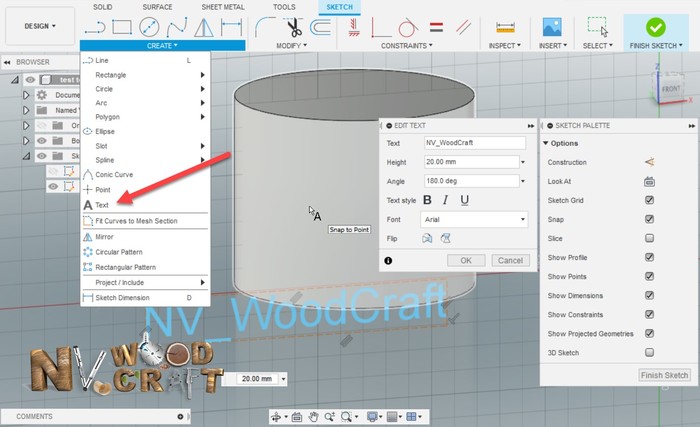The image size is (700, 427).
Task: Enable the 3D Sketch checkbox
Action: [649, 352]
